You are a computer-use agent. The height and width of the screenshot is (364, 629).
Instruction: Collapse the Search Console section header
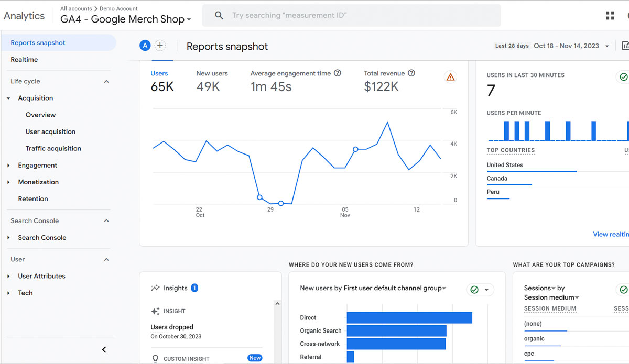click(x=106, y=221)
